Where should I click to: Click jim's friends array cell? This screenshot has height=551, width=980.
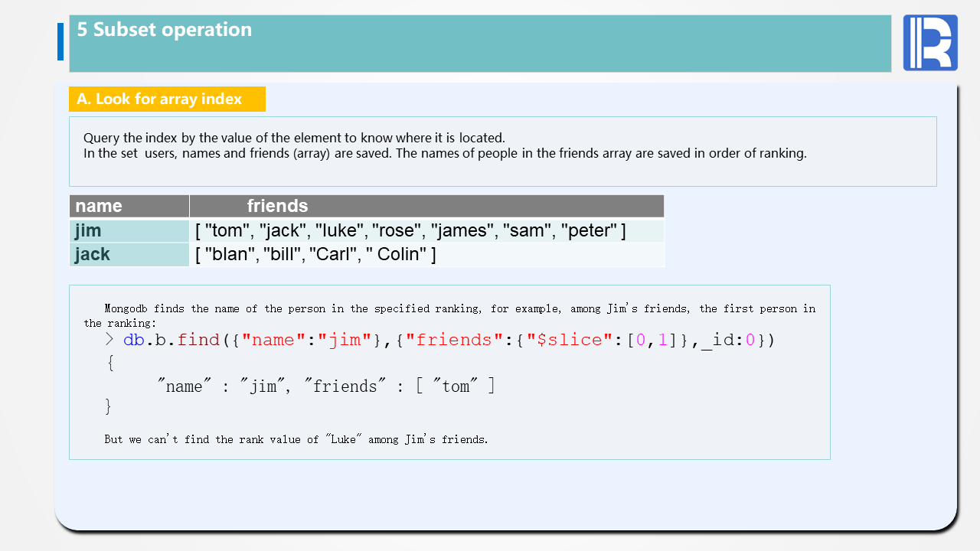[x=410, y=230]
